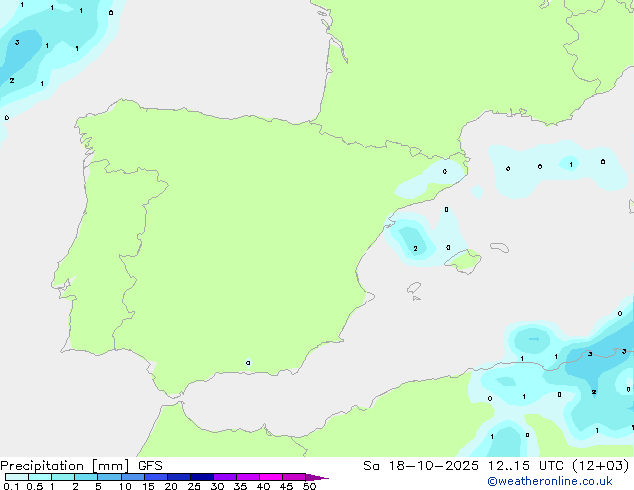
Task: Select the lightest 0.1–0.5 mm legend swatch
Action: click(17, 477)
